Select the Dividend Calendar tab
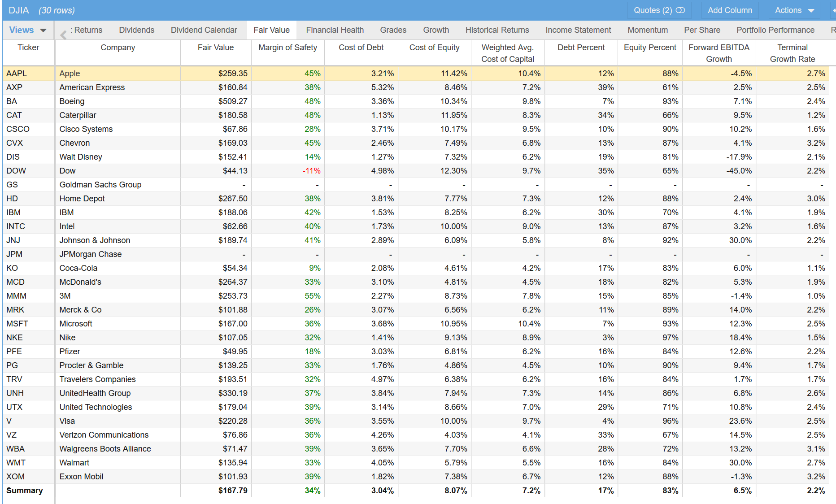Image resolution: width=836 pixels, height=504 pixels. pyautogui.click(x=204, y=30)
